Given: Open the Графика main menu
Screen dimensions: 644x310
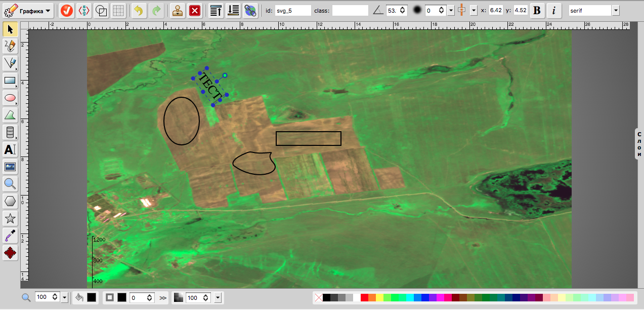Looking at the screenshot, I should tap(28, 10).
